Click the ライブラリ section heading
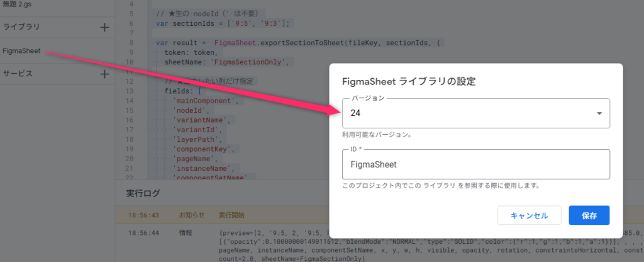This screenshot has width=644, height=262. coord(21,27)
